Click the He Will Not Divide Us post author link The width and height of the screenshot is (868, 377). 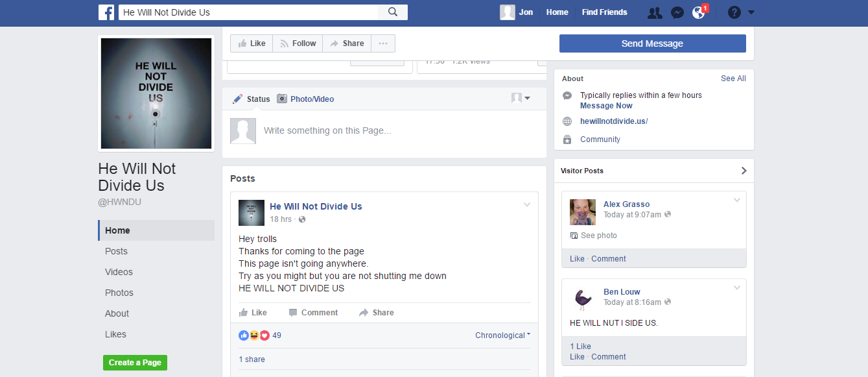pyautogui.click(x=316, y=206)
